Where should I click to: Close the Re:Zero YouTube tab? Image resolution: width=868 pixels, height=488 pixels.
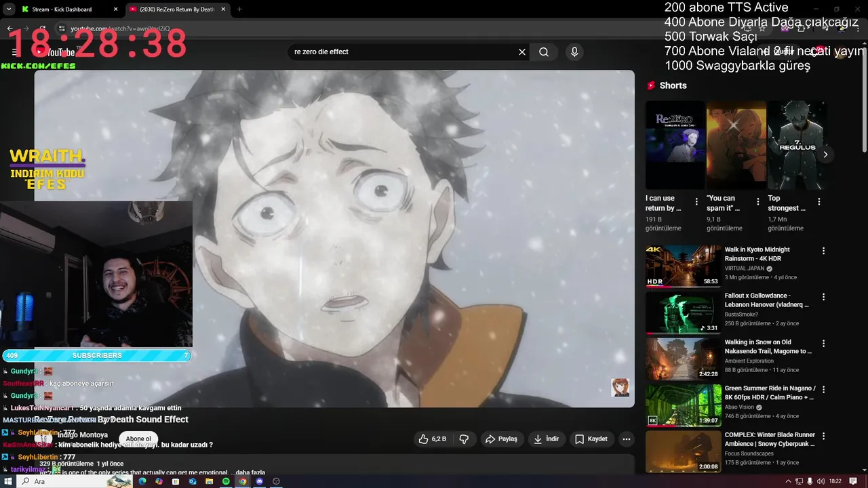tap(223, 9)
